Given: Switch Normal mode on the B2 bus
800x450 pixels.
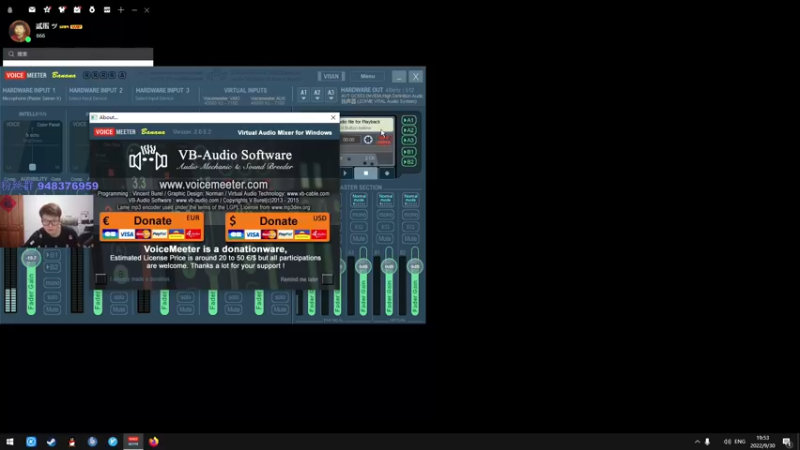Looking at the screenshot, I should 410,199.
